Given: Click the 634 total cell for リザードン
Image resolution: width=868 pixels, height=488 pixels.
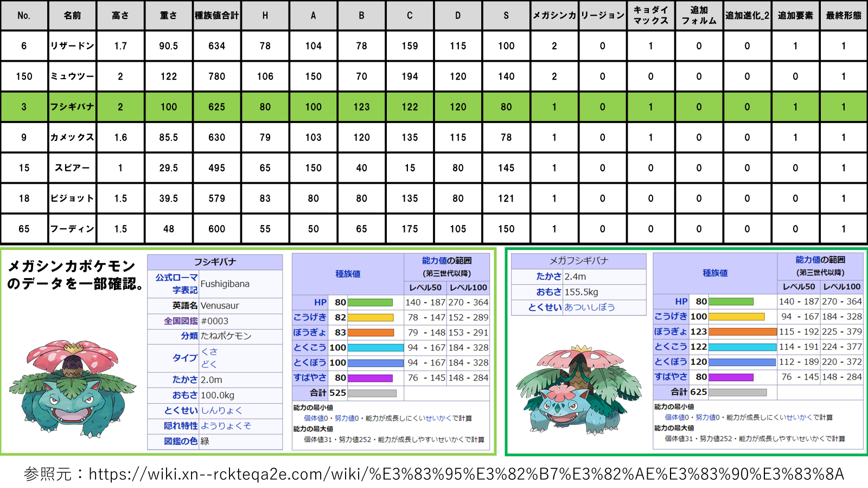Looking at the screenshot, I should click(217, 46).
